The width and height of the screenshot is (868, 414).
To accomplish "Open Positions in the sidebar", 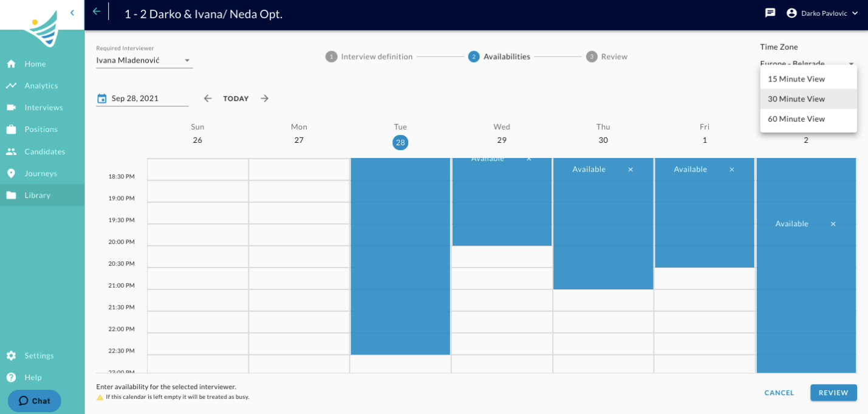I will (42, 129).
